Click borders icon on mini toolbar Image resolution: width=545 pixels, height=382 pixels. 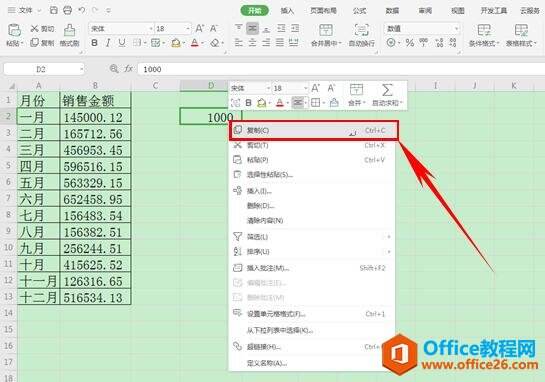315,103
